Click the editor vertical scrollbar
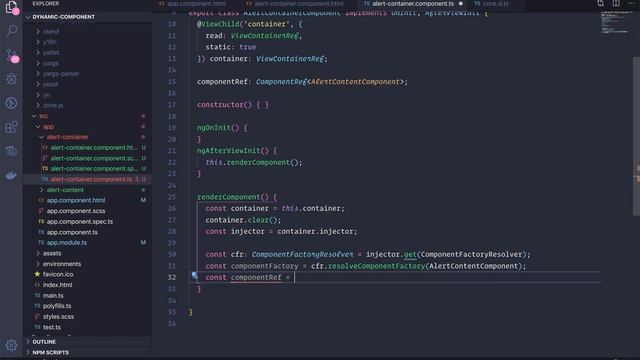 pos(636,137)
